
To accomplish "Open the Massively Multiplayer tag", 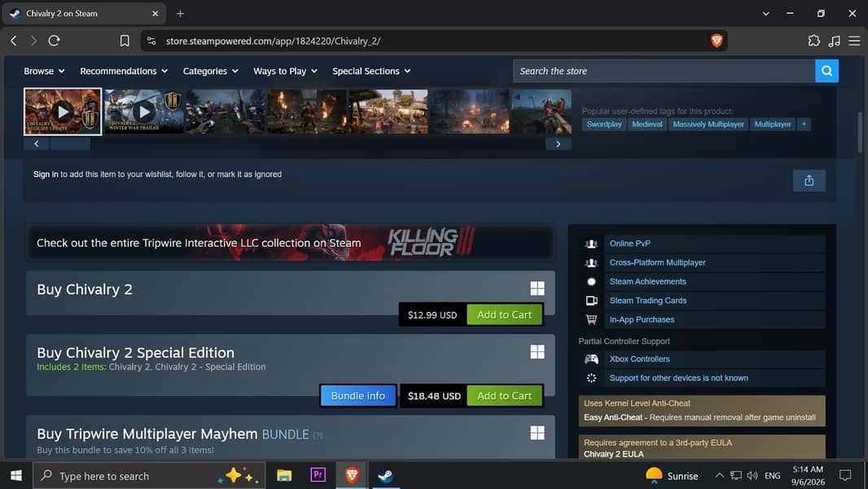I will [x=708, y=124].
